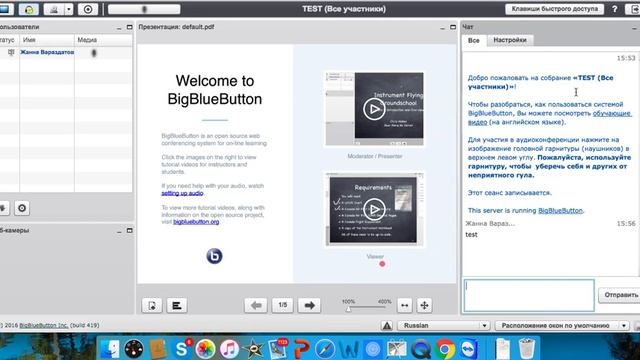Sort users by the Имя column header

pyautogui.click(x=47, y=40)
